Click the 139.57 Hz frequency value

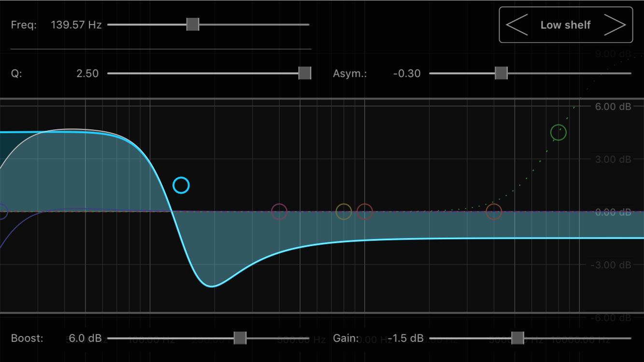76,25
